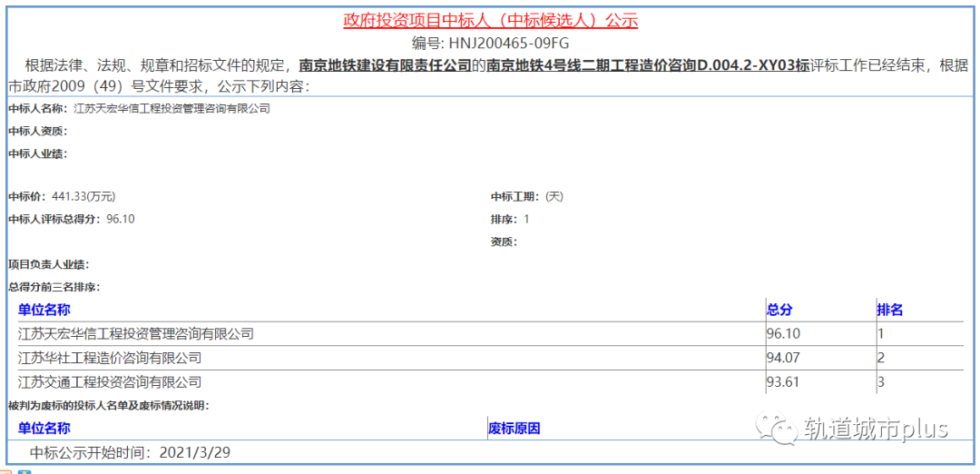The height and width of the screenshot is (474, 980).
Task: Click the 中标公示开始时间: 2021/3/29 line
Action: [130, 452]
